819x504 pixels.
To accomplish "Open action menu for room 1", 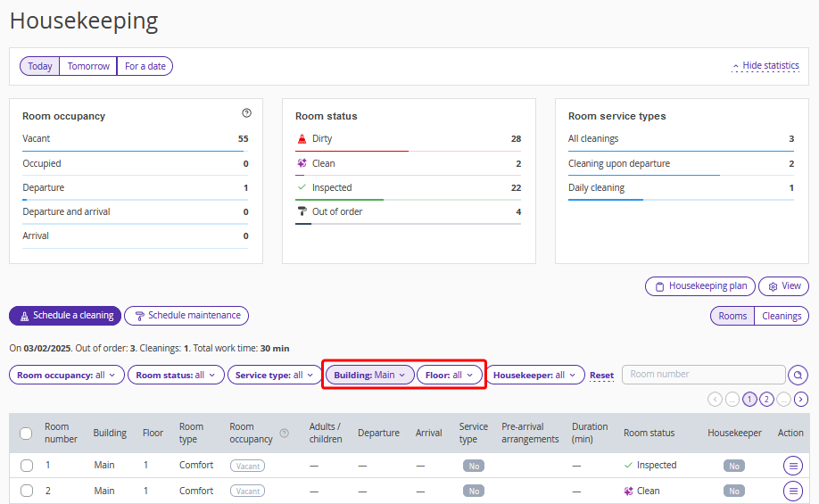I will click(792, 466).
